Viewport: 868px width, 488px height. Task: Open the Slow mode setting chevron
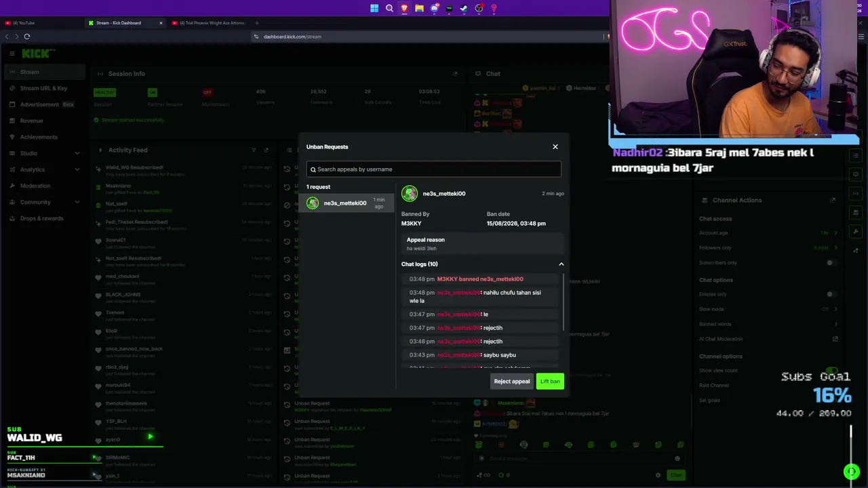pos(835,309)
